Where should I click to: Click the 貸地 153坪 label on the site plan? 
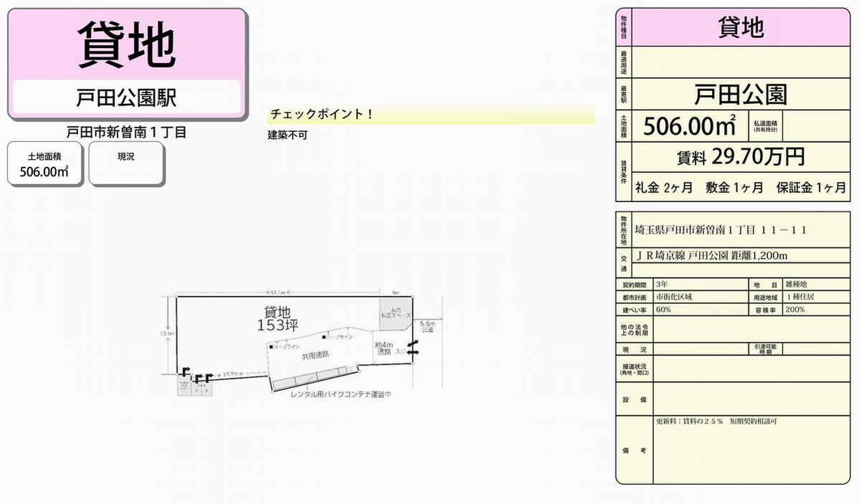pos(277,319)
